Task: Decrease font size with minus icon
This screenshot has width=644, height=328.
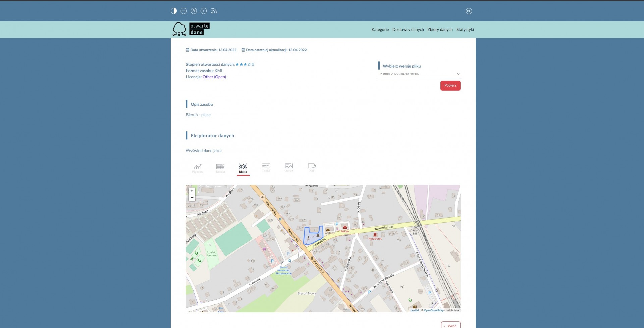Action: (184, 11)
